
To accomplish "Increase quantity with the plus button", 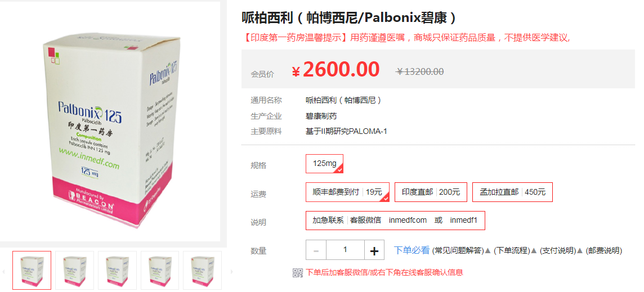I will [x=374, y=250].
